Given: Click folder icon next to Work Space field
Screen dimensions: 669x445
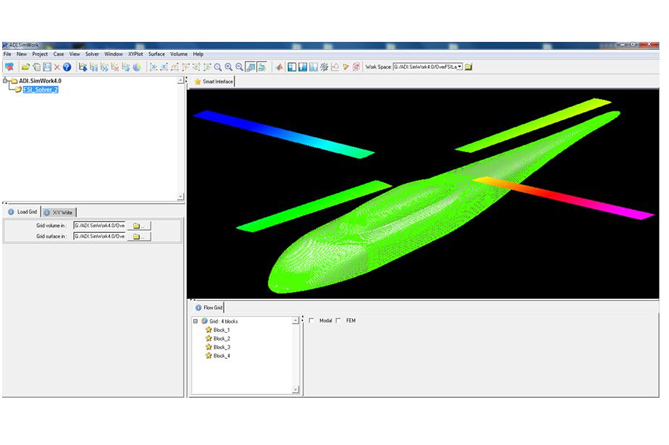Looking at the screenshot, I should coord(468,67).
